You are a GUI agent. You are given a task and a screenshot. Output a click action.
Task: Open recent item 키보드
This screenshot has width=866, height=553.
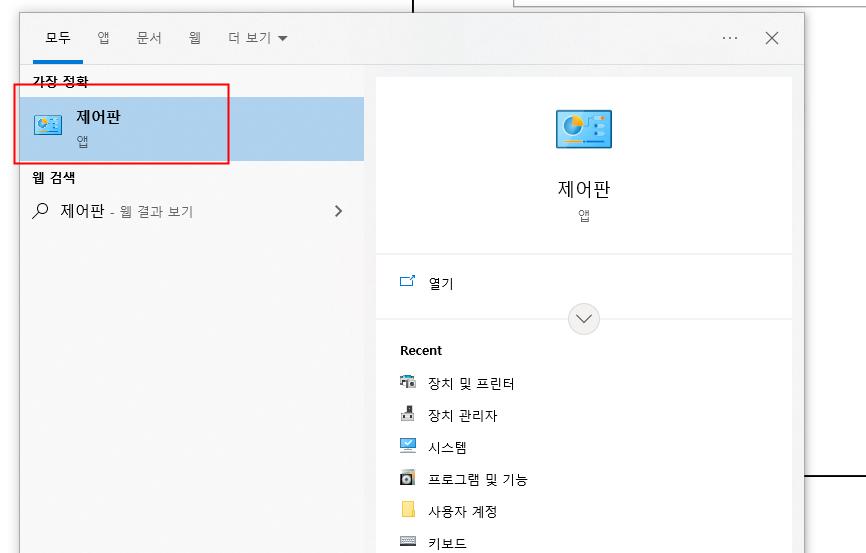coord(447,543)
